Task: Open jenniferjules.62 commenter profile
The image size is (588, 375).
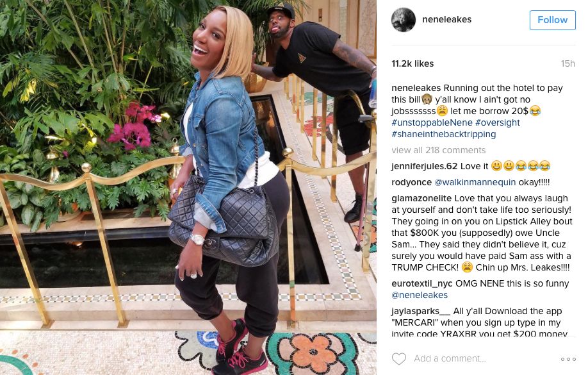Action: coord(425,166)
